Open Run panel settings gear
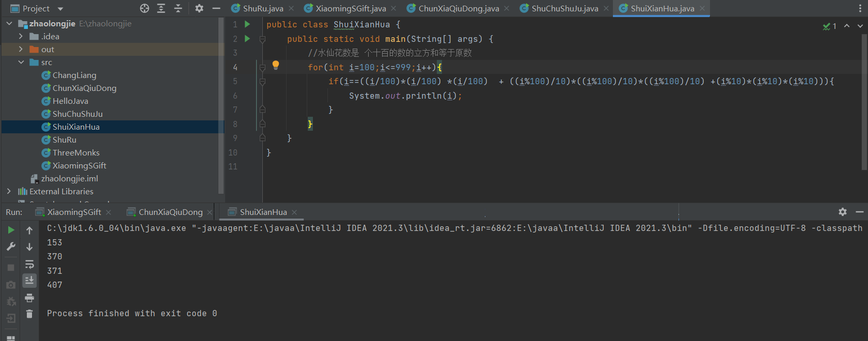 coord(843,212)
